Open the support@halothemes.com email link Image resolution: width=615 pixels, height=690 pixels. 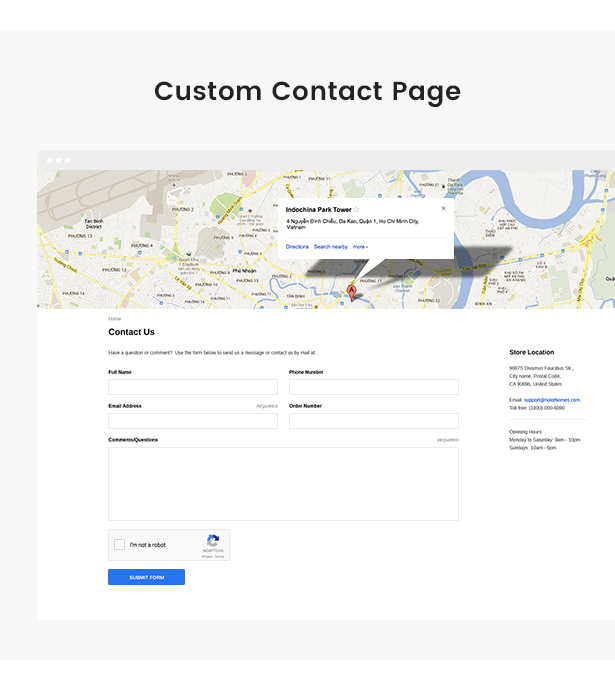click(x=552, y=400)
